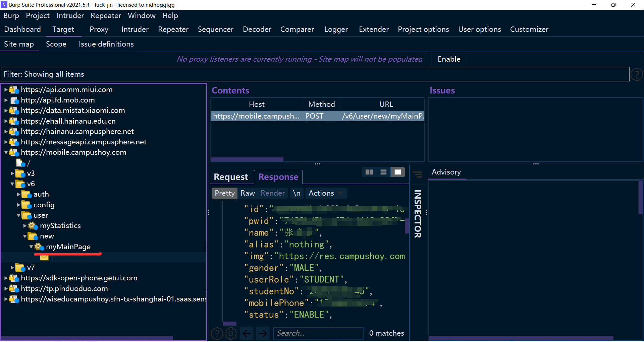Click the search settings gear icon
Image resolution: width=644 pixels, height=342 pixels.
[x=231, y=333]
